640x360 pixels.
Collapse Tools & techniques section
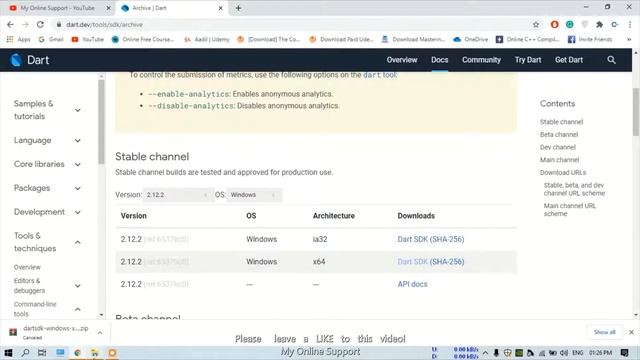click(78, 242)
